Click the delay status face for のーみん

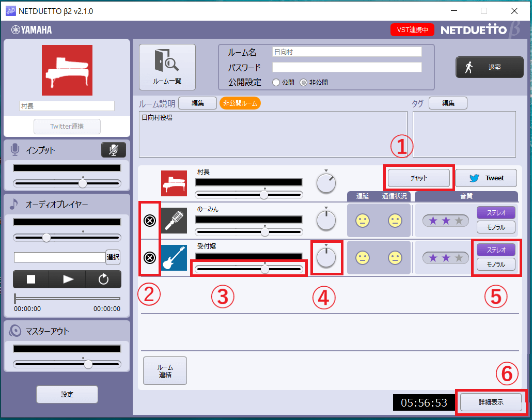363,221
